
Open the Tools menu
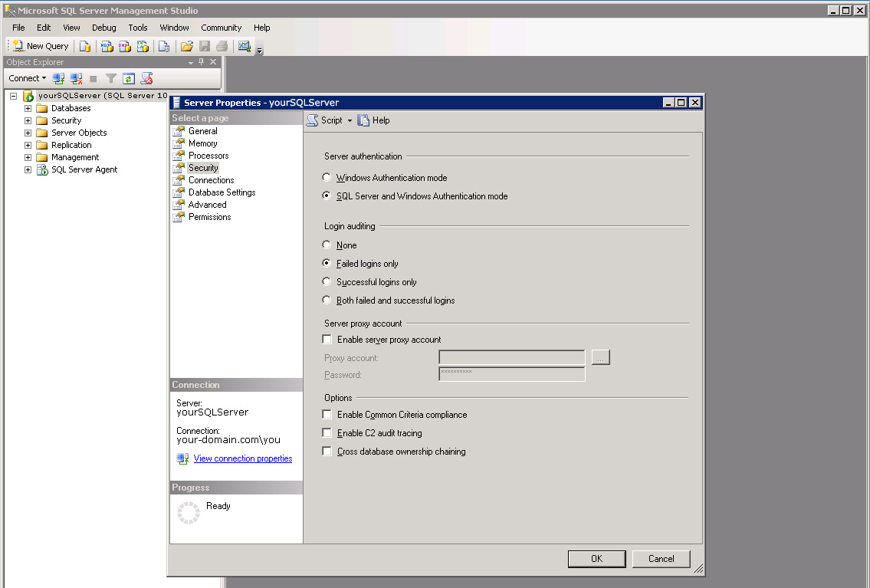tap(138, 28)
